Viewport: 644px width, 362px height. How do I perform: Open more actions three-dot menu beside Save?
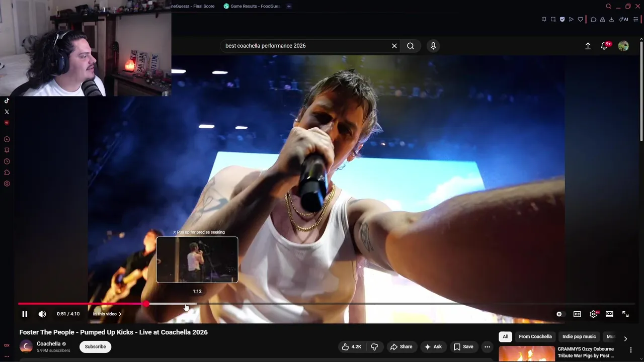[487, 347]
